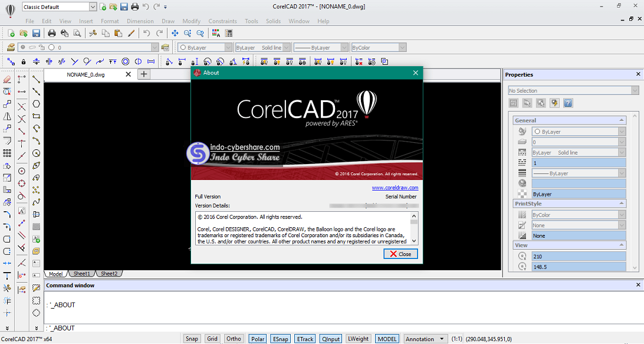Click the Print icon in the standard toolbar
The height and width of the screenshot is (344, 644).
(x=52, y=33)
